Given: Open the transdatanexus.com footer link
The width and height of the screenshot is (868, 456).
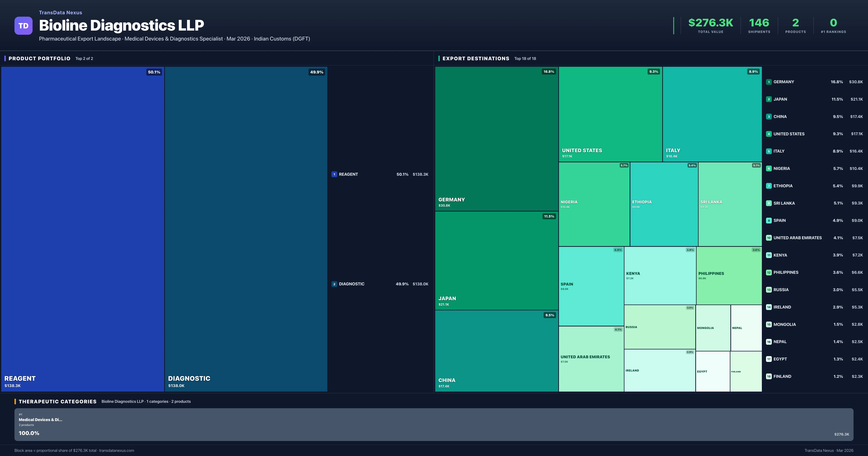Looking at the screenshot, I should coord(118,451).
